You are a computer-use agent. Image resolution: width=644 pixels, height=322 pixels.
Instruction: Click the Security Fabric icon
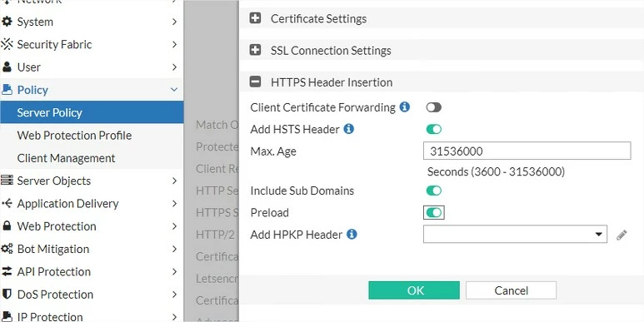tap(7, 44)
